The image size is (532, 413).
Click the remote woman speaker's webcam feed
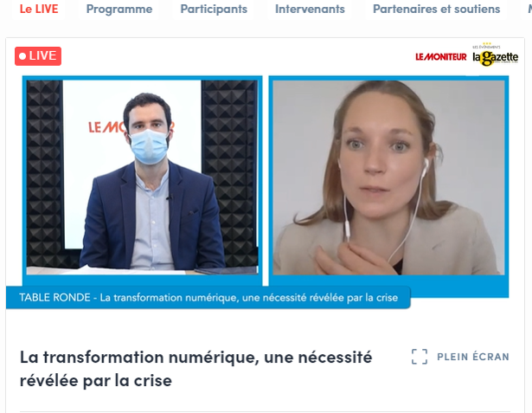tap(388, 177)
